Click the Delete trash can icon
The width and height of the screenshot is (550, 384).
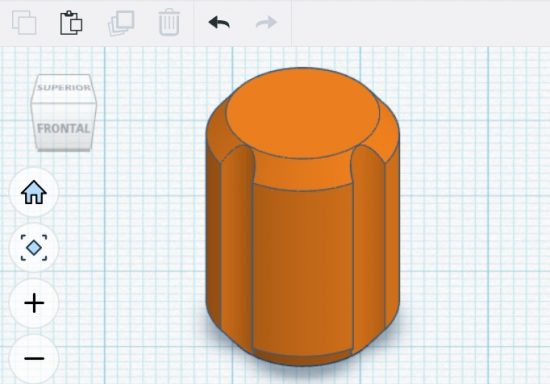pyautogui.click(x=169, y=22)
